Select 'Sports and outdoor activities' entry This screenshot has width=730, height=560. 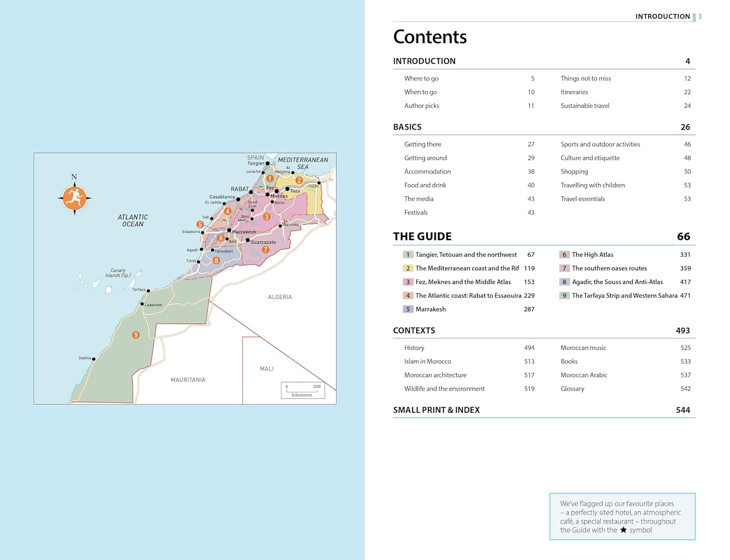tap(601, 144)
